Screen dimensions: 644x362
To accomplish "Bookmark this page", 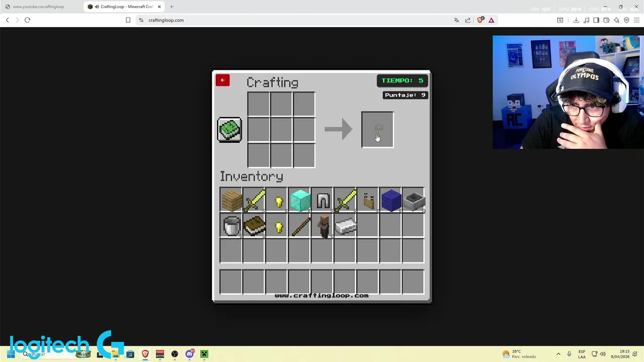I will click(128, 20).
